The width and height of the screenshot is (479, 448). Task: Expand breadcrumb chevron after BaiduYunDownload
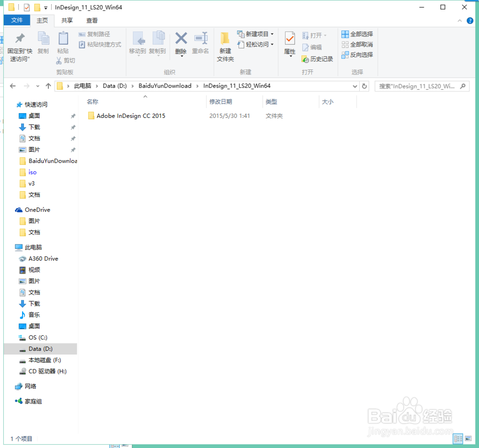(x=196, y=86)
